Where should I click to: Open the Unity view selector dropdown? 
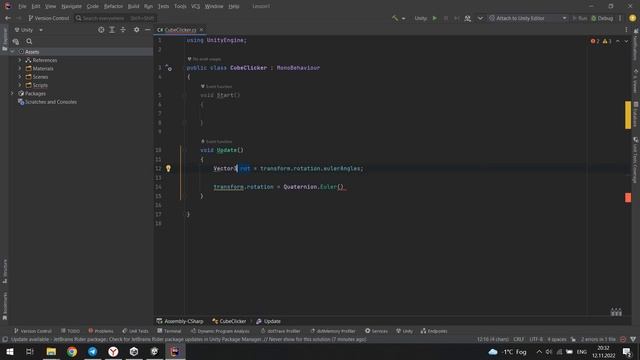[29, 30]
